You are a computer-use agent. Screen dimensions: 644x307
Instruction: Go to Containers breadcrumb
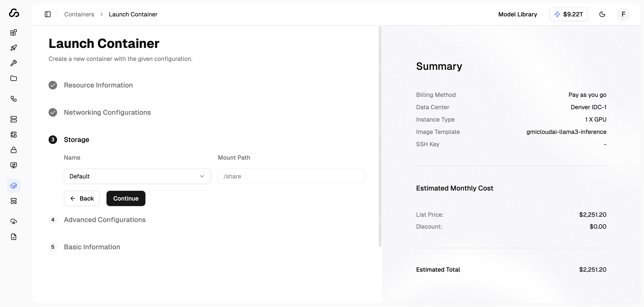pos(79,14)
